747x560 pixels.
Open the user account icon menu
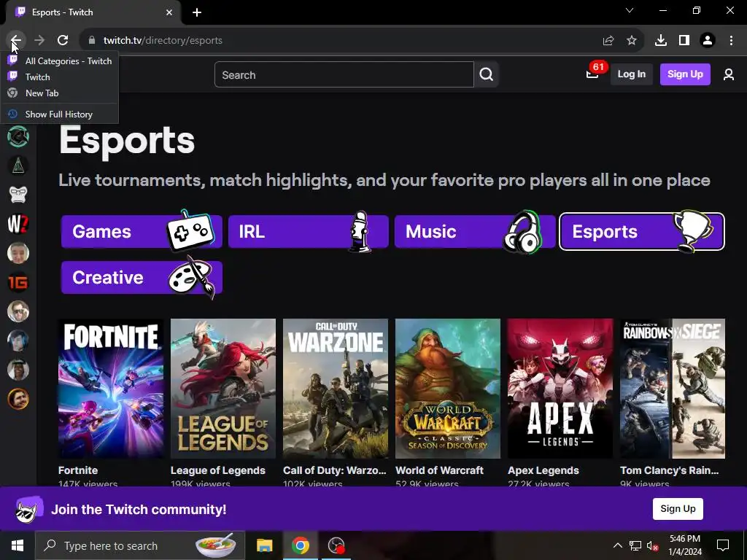(x=729, y=74)
